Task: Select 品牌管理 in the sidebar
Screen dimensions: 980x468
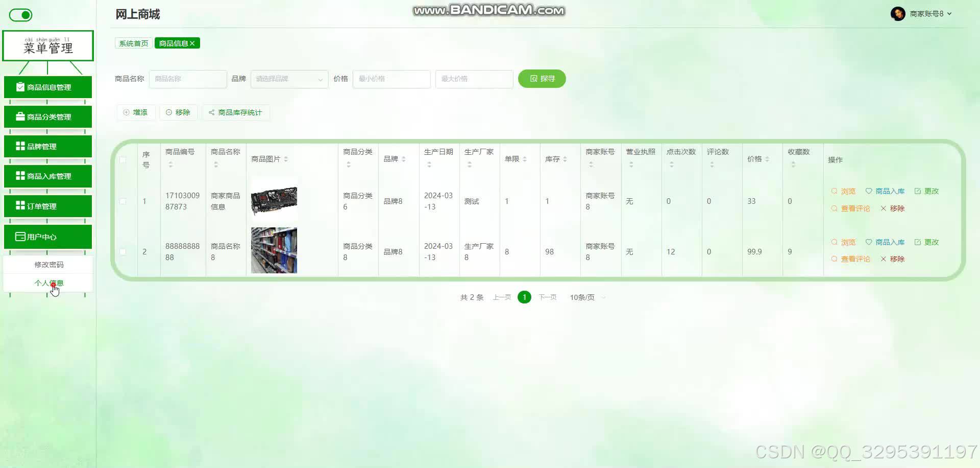Action: (x=48, y=146)
